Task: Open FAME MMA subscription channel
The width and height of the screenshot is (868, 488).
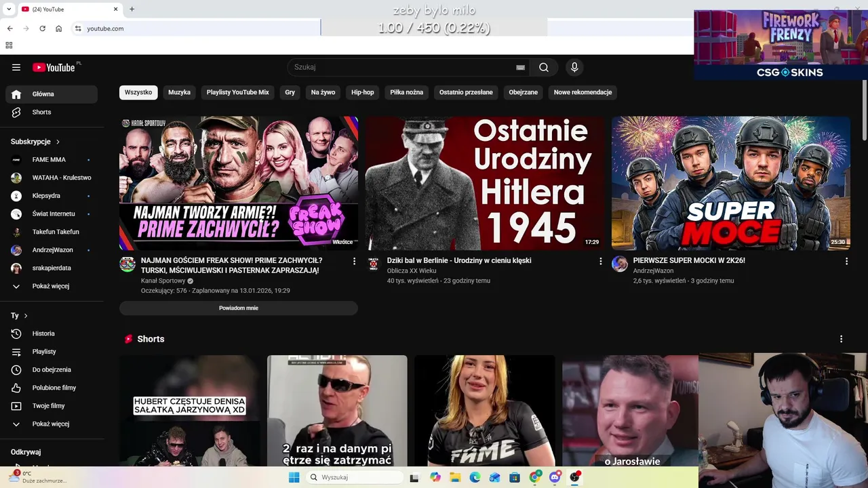Action: click(x=52, y=160)
